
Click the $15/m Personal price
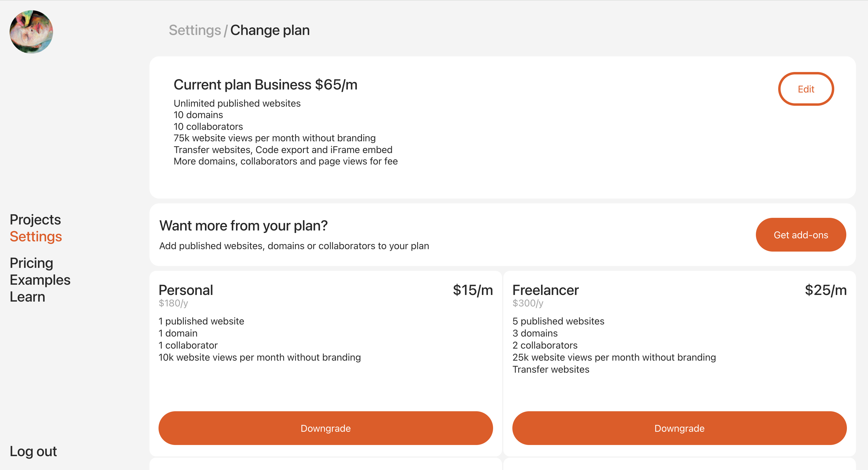click(x=473, y=290)
